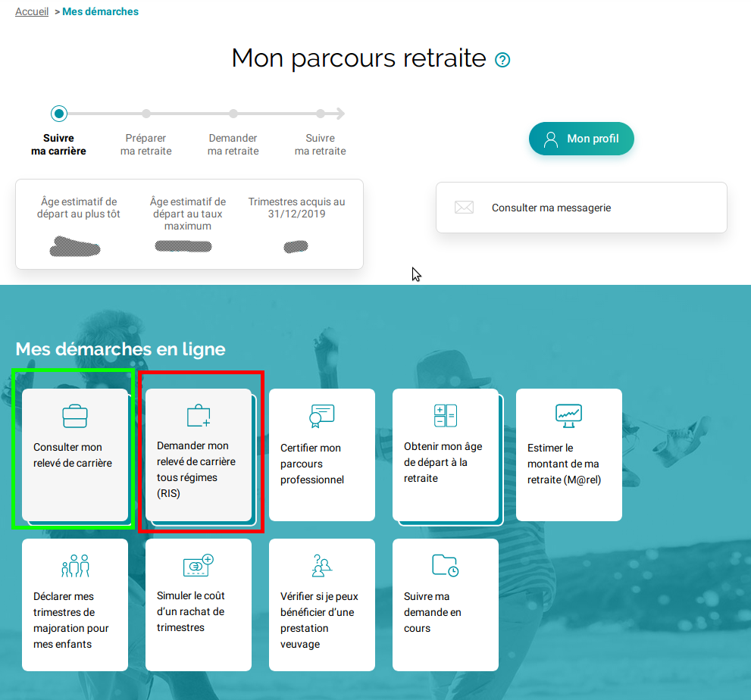Open Demander mon relevé de carrière tous régimes
751x700 pixels.
click(199, 455)
